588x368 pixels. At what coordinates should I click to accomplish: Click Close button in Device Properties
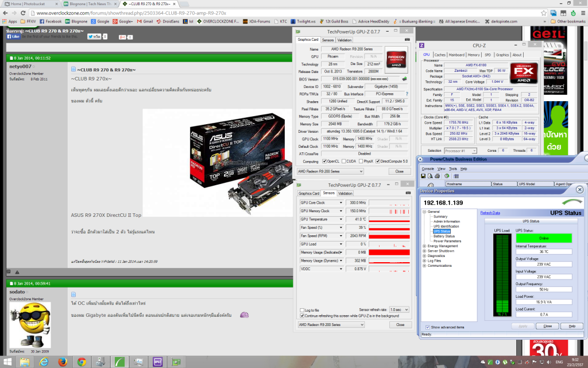[x=547, y=326]
